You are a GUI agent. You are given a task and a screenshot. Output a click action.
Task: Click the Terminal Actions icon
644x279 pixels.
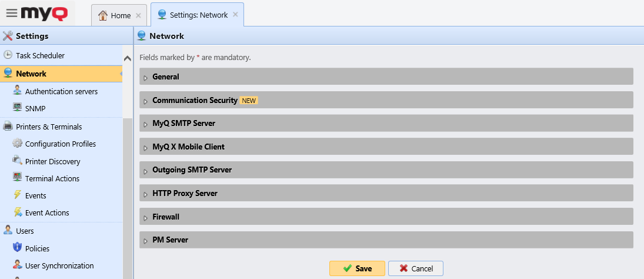click(x=17, y=178)
